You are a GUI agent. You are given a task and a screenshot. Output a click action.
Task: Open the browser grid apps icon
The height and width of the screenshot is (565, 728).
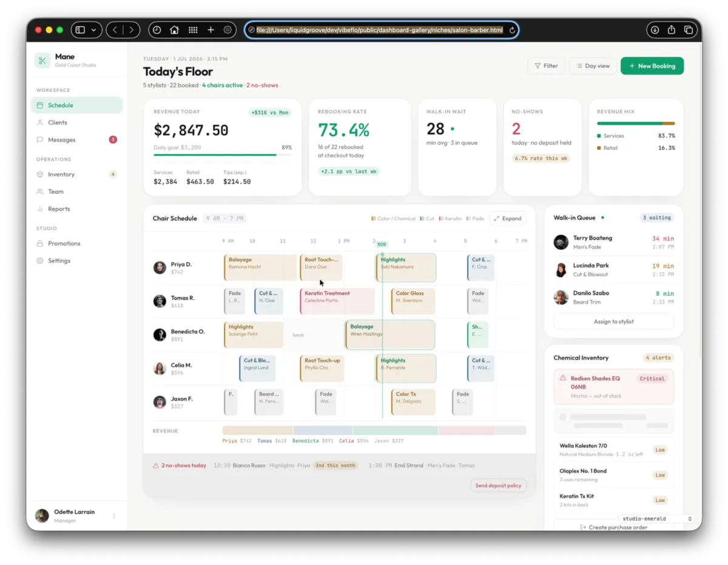(x=193, y=30)
